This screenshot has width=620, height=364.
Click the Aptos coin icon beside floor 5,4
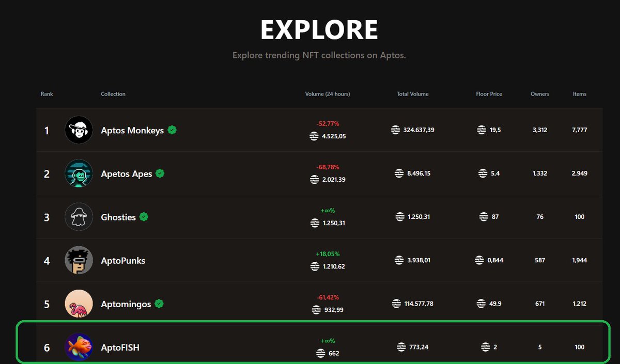pyautogui.click(x=483, y=173)
